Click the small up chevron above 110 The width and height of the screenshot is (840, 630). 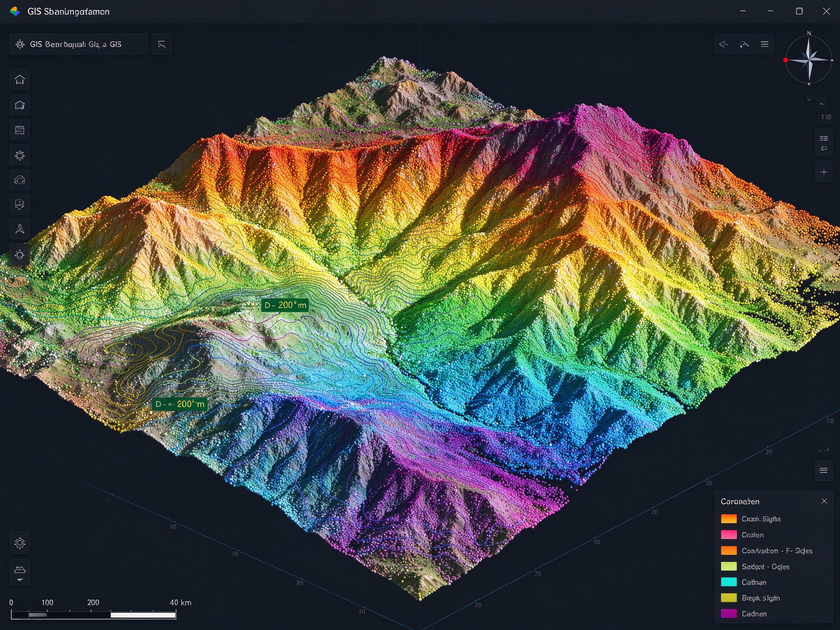pos(822,104)
